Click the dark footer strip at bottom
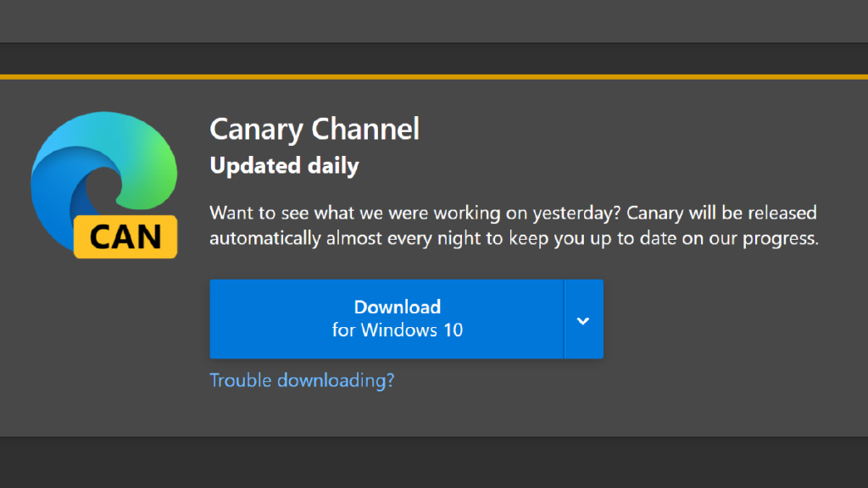Image resolution: width=868 pixels, height=488 pixels. 434,462
